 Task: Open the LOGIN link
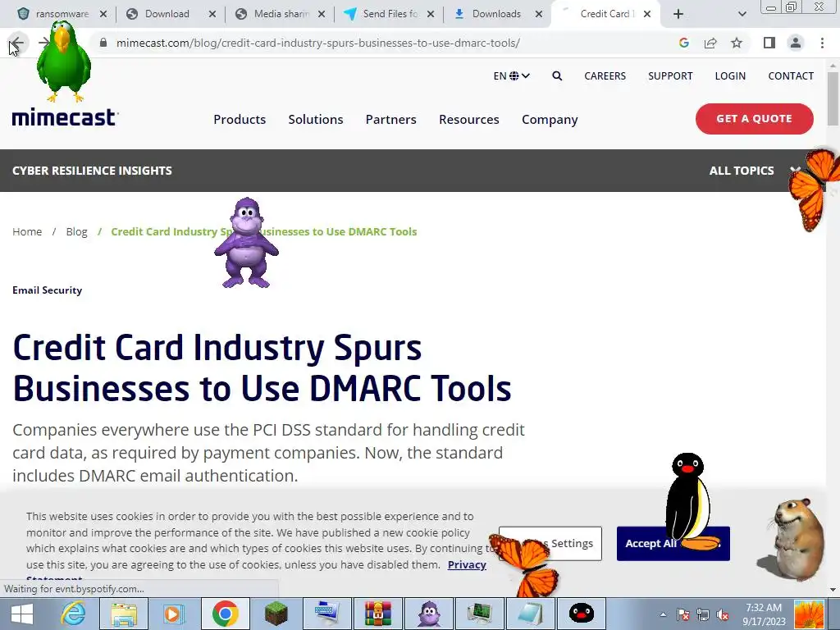(730, 76)
